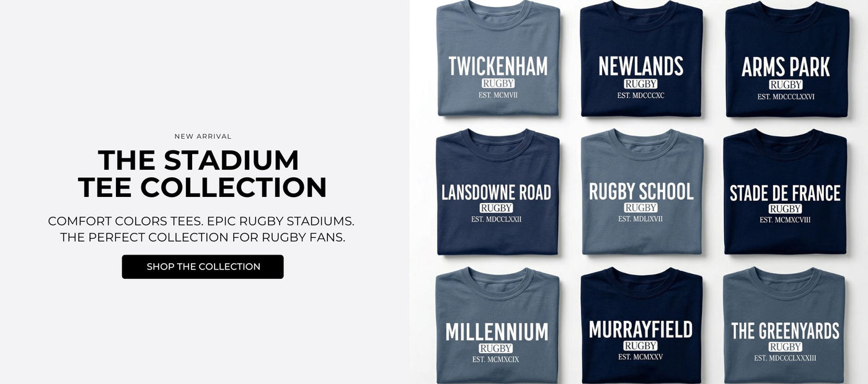Click EST. MDLXVII on Rugby School tee
The image size is (868, 384).
pos(640,219)
